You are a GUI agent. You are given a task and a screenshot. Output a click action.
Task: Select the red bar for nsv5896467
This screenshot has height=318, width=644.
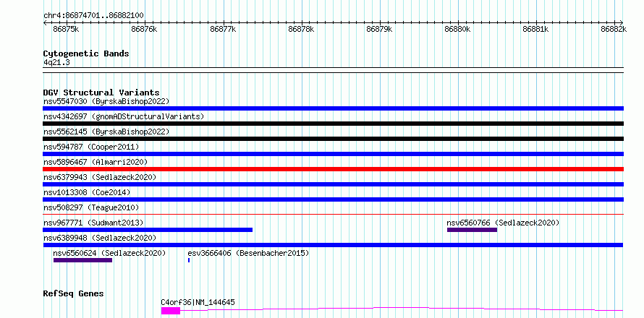click(333, 169)
